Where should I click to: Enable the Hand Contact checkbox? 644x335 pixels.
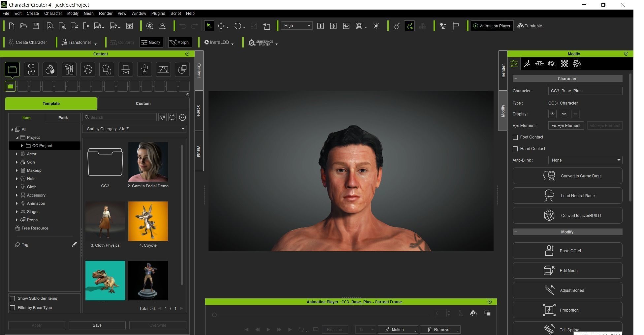pyautogui.click(x=515, y=149)
